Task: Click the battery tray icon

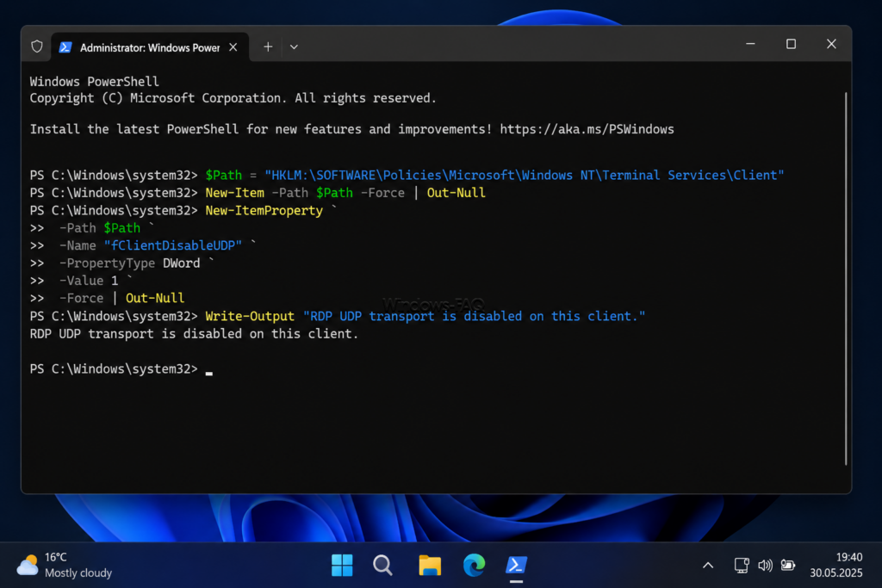Action: pos(788,566)
